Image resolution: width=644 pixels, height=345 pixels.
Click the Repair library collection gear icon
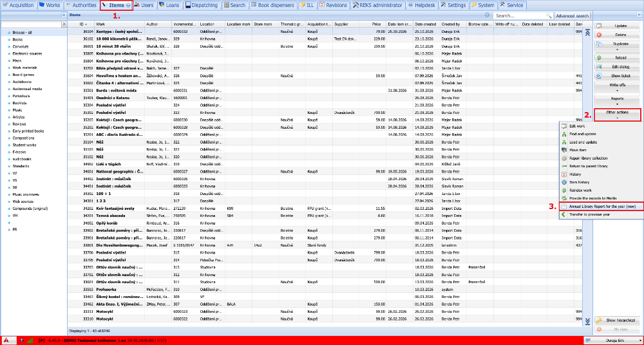click(564, 158)
